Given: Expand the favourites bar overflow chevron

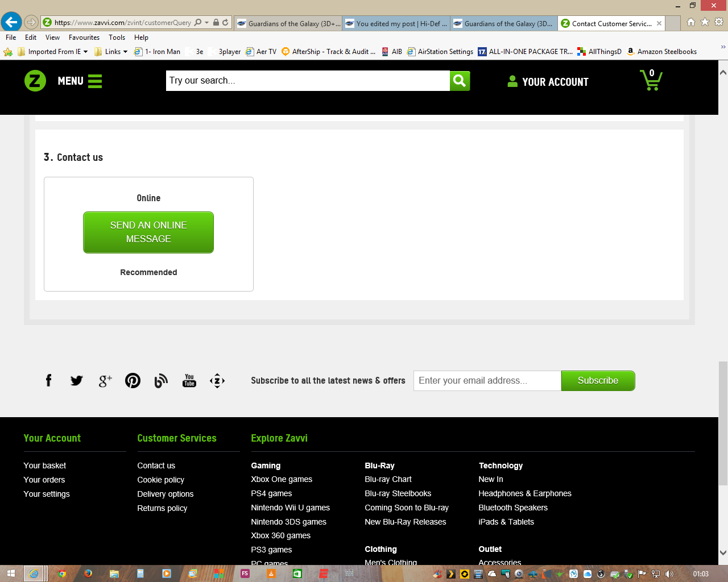Looking at the screenshot, I should point(723,47).
